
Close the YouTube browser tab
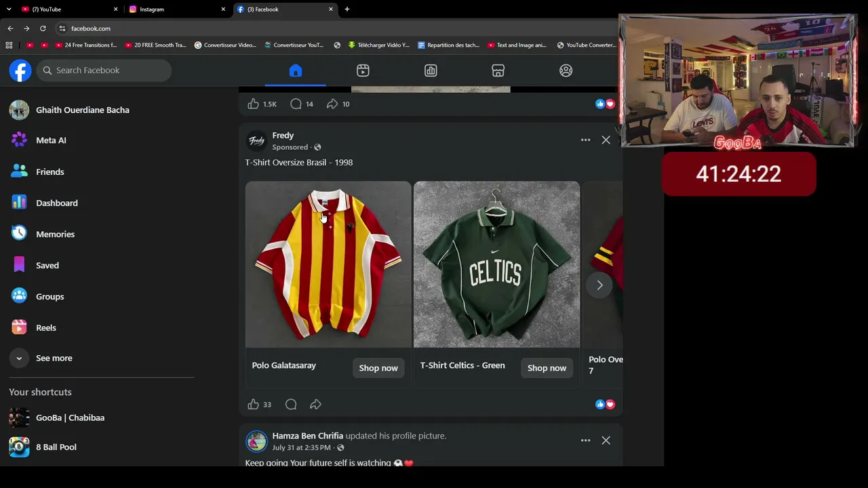[115, 9]
